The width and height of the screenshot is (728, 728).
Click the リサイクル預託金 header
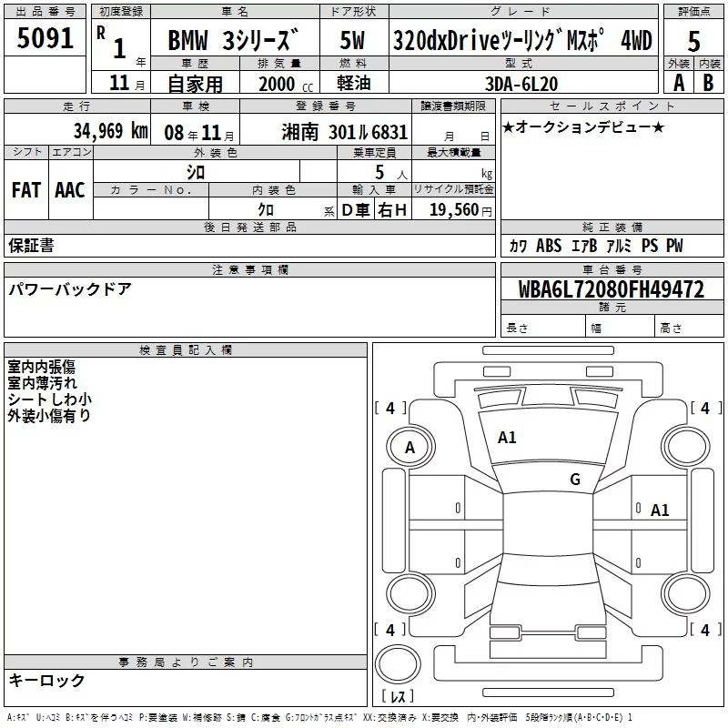[453, 189]
